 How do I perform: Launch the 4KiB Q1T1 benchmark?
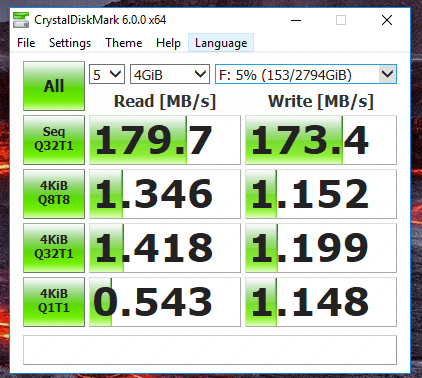pos(54,302)
